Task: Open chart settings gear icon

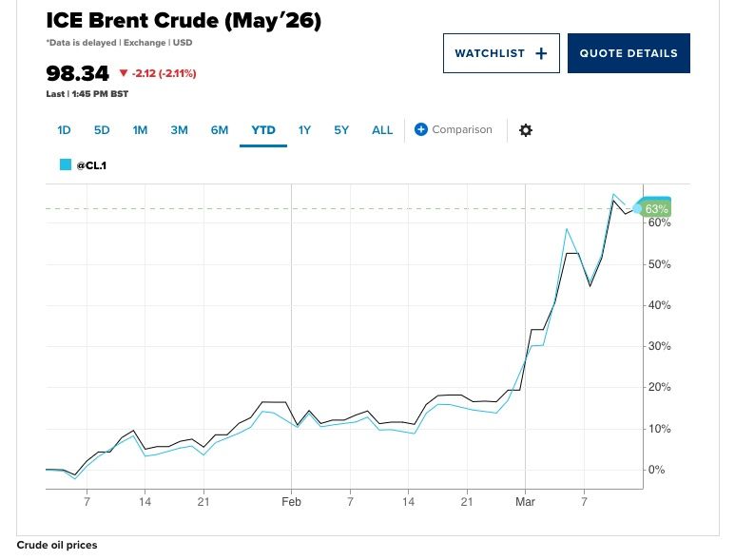Action: click(525, 130)
